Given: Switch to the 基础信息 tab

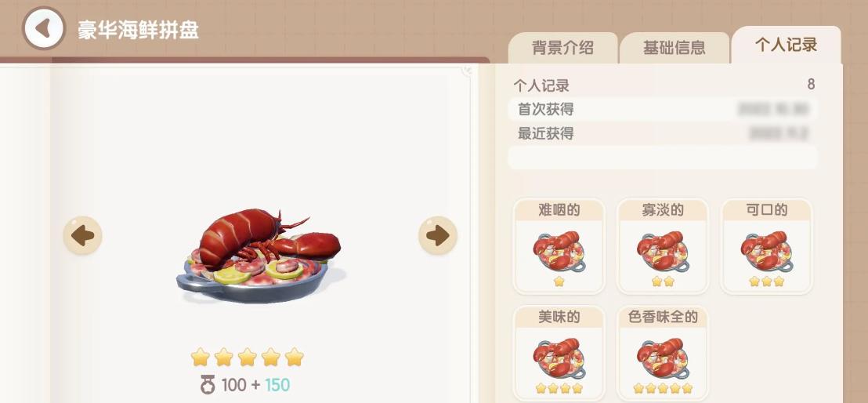Looking at the screenshot, I should 675,48.
